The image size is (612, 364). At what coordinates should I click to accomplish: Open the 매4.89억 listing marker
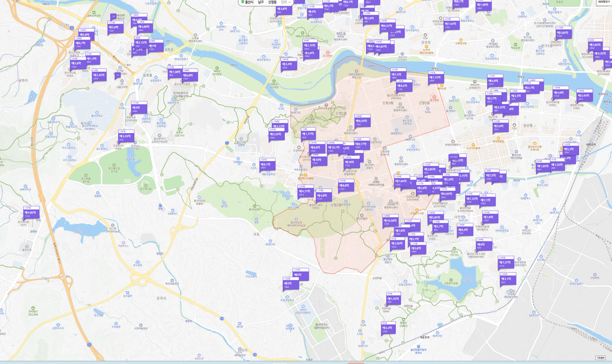coord(145,27)
